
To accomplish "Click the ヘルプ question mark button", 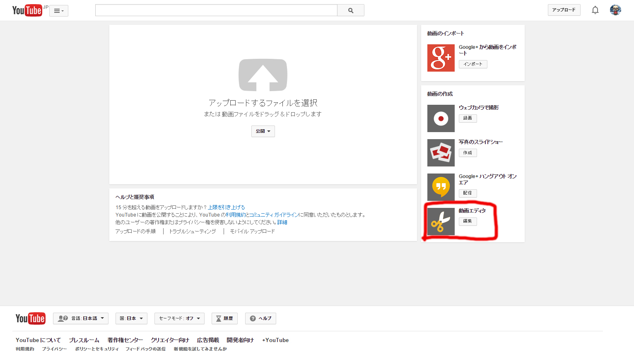I will 260,318.
